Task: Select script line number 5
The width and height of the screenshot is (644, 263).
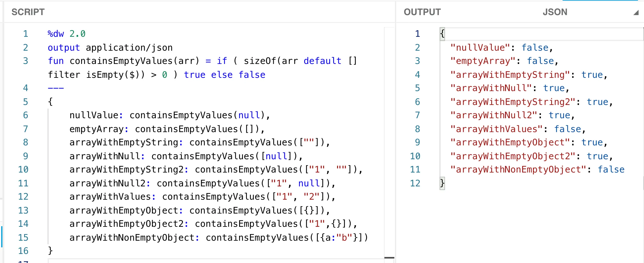Action: pos(26,102)
